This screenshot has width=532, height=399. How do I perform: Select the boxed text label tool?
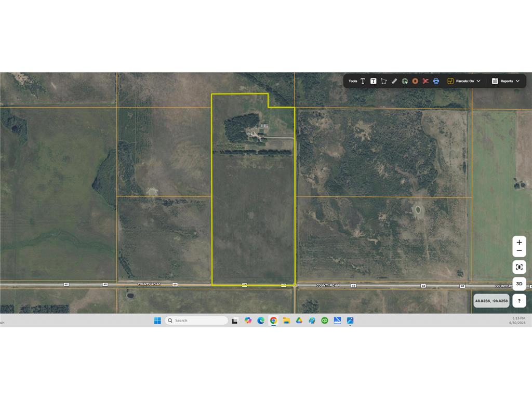point(374,81)
